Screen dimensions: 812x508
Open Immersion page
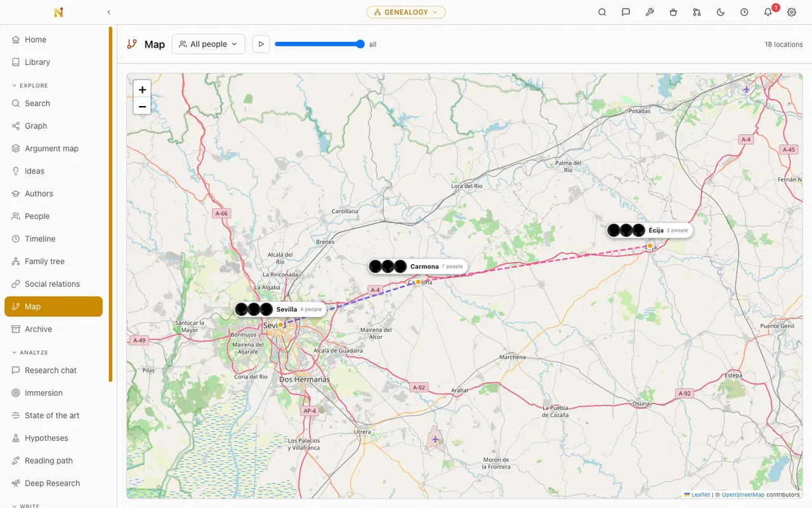[53, 393]
